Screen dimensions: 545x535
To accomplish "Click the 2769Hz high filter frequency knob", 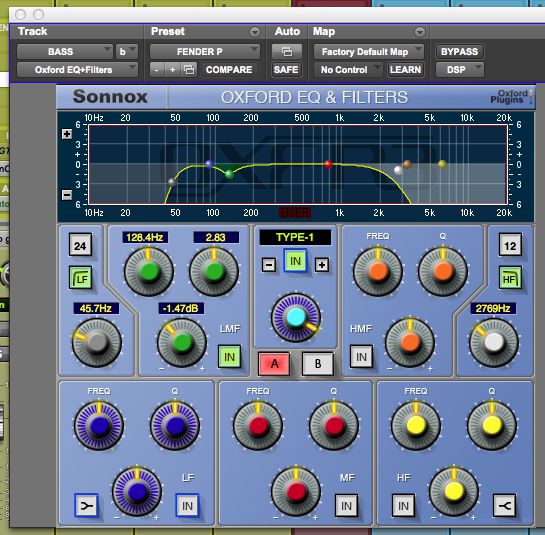I will (x=494, y=343).
